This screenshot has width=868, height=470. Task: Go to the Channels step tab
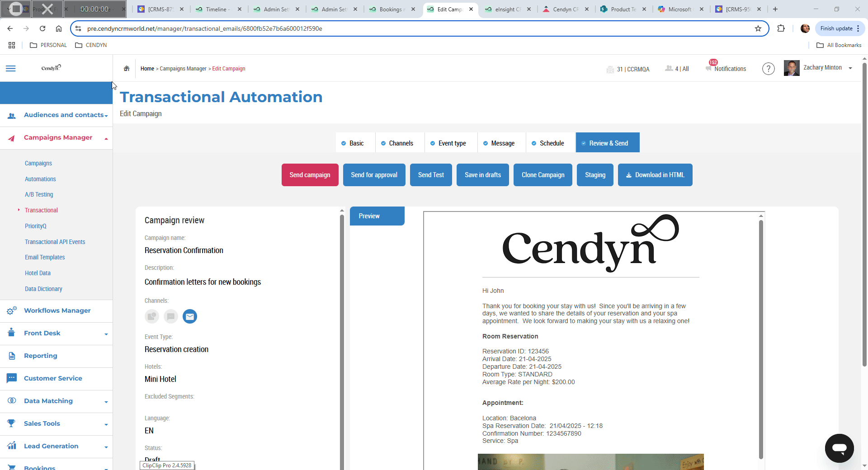(x=400, y=143)
